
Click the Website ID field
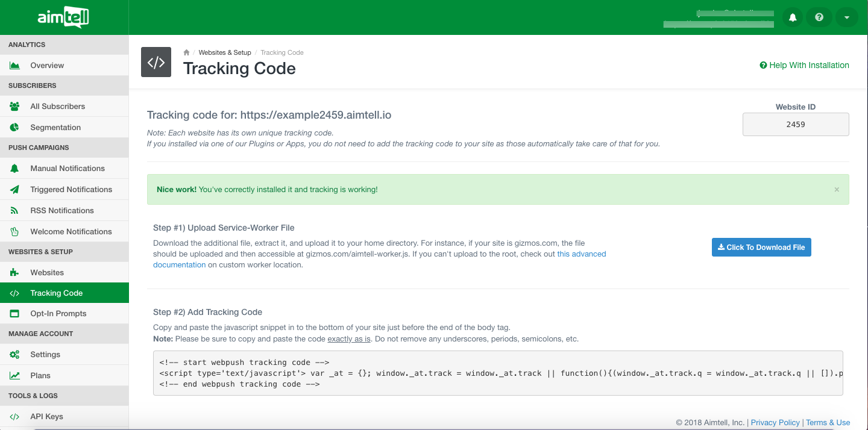[795, 125]
